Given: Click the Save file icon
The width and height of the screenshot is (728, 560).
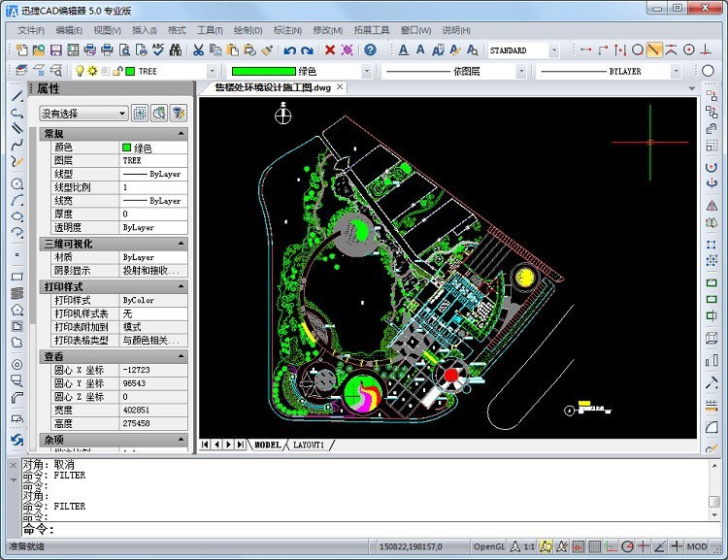Looking at the screenshot, I should tap(56, 50).
